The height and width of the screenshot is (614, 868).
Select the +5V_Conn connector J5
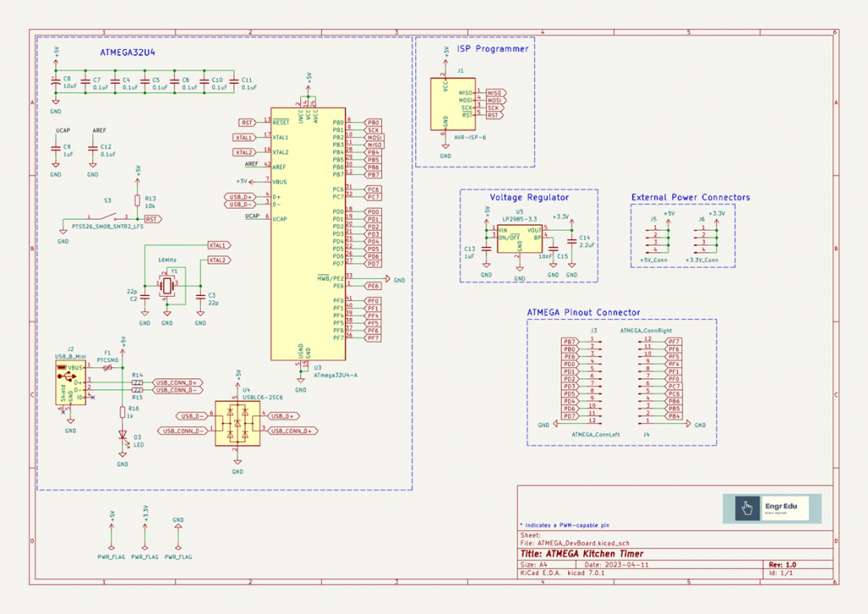pos(658,237)
